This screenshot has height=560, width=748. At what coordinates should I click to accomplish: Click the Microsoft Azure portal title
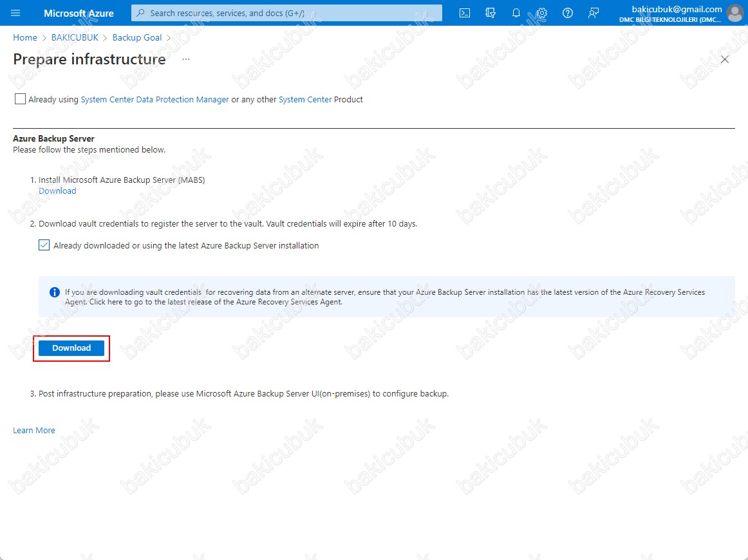pyautogui.click(x=79, y=13)
